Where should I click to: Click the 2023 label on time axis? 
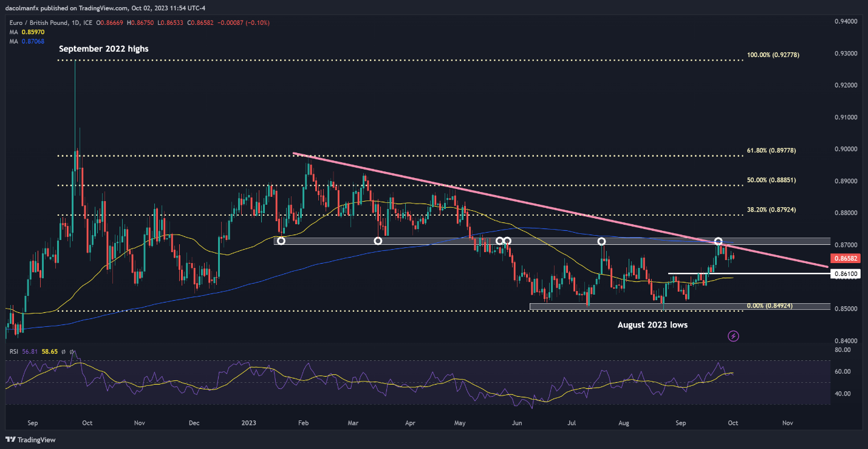(250, 422)
